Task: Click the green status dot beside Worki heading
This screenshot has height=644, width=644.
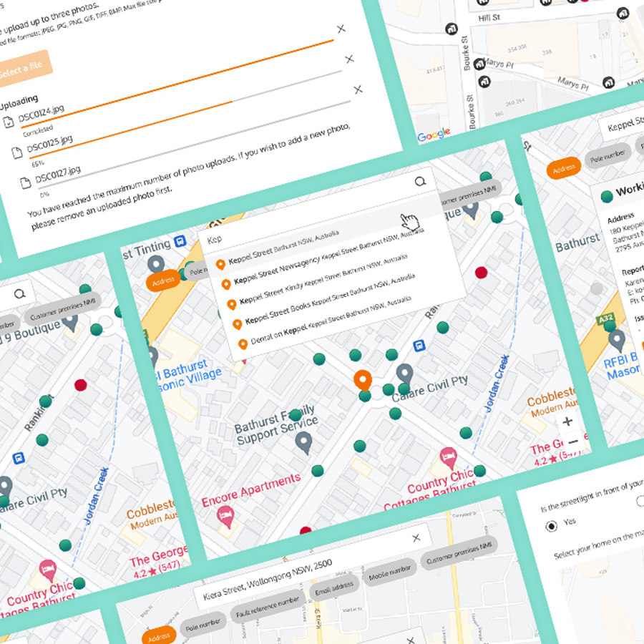Action: click(x=607, y=197)
